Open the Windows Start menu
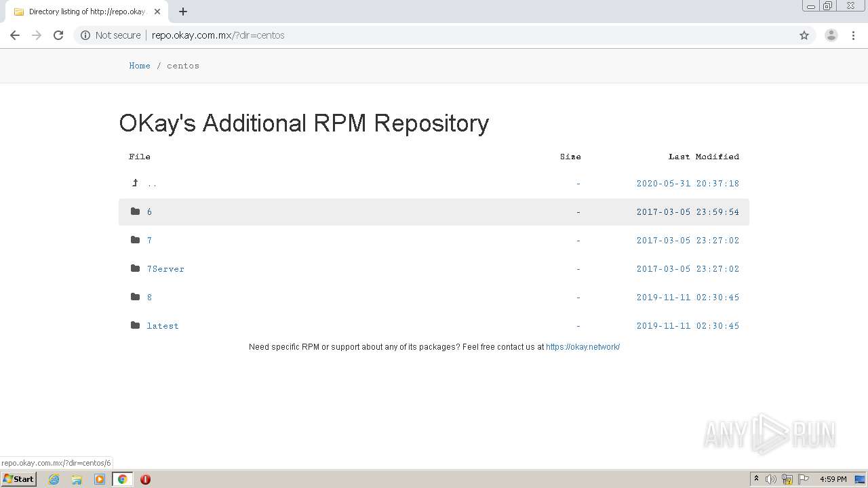 [x=18, y=479]
